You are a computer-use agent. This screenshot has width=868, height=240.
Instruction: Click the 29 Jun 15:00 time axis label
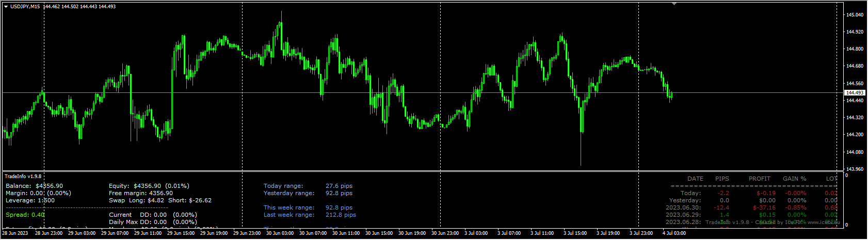(181, 233)
